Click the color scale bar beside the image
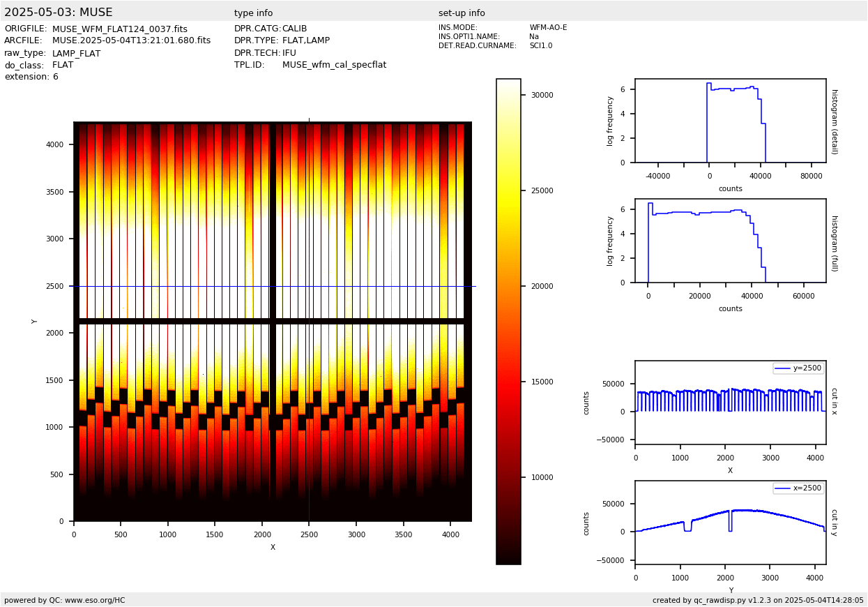The image size is (868, 607). point(508,321)
